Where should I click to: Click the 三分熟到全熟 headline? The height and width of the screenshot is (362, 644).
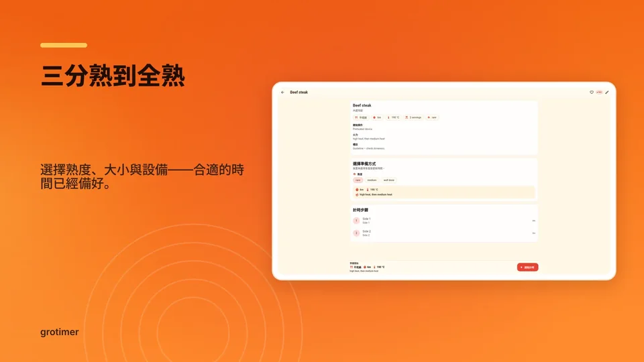[x=113, y=76]
